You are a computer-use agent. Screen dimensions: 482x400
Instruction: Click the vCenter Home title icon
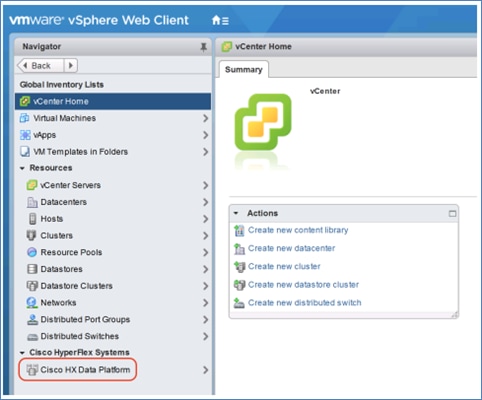pos(227,47)
